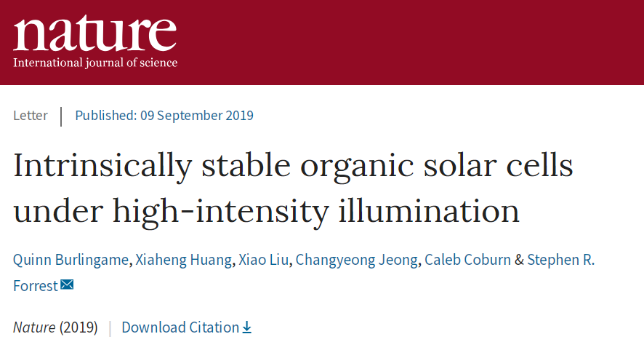The height and width of the screenshot is (342, 644).
Task: Click the italic Nature journal name
Action: pyautogui.click(x=34, y=327)
